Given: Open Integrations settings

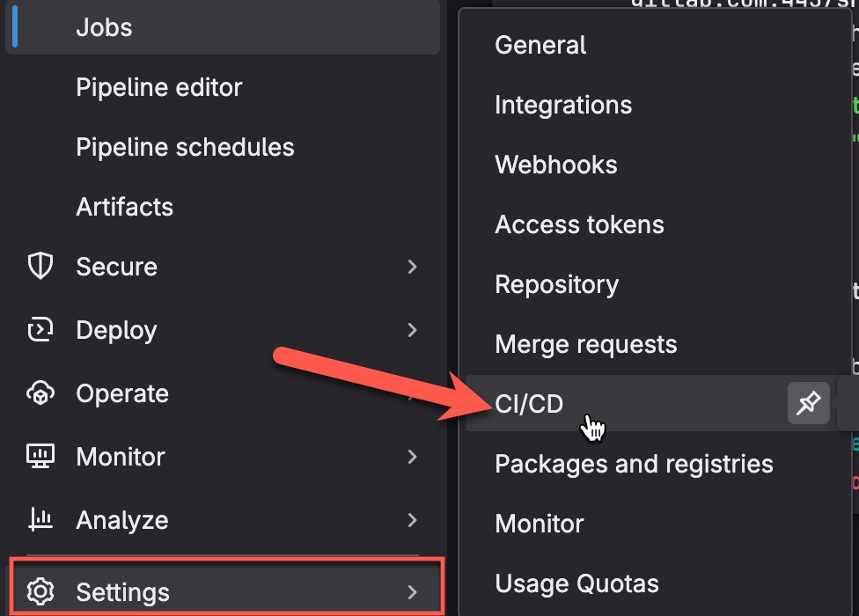Looking at the screenshot, I should (563, 105).
